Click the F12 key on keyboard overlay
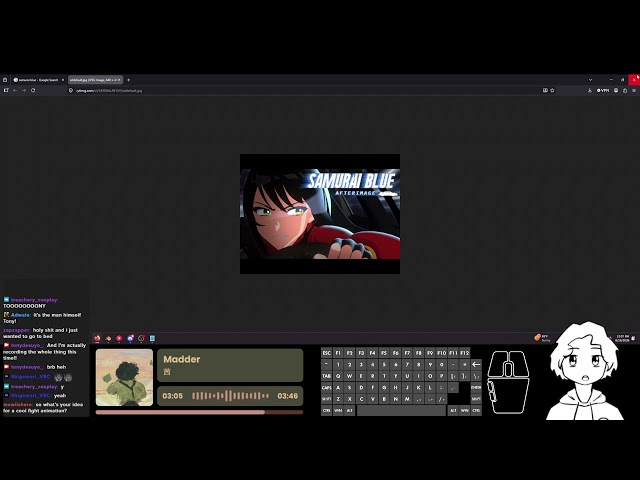Screen dimensions: 640x480 point(464,353)
